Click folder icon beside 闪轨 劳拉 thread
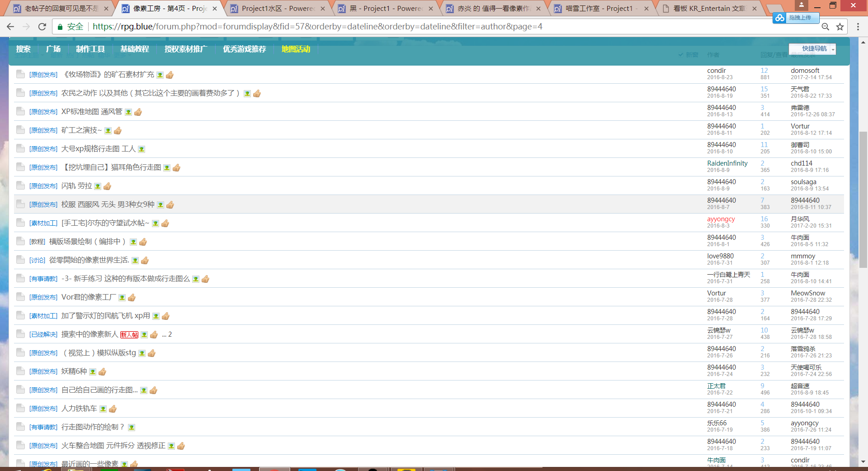The height and width of the screenshot is (471, 868). (x=20, y=186)
